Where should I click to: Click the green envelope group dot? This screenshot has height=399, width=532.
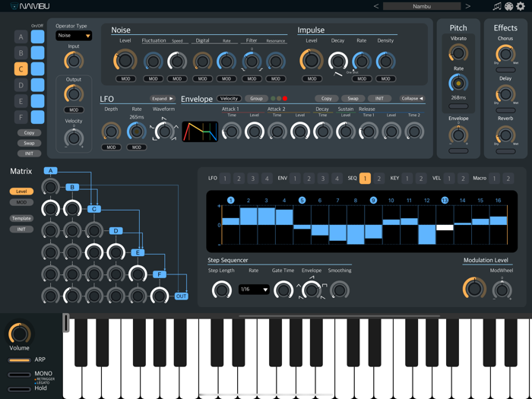coord(273,98)
